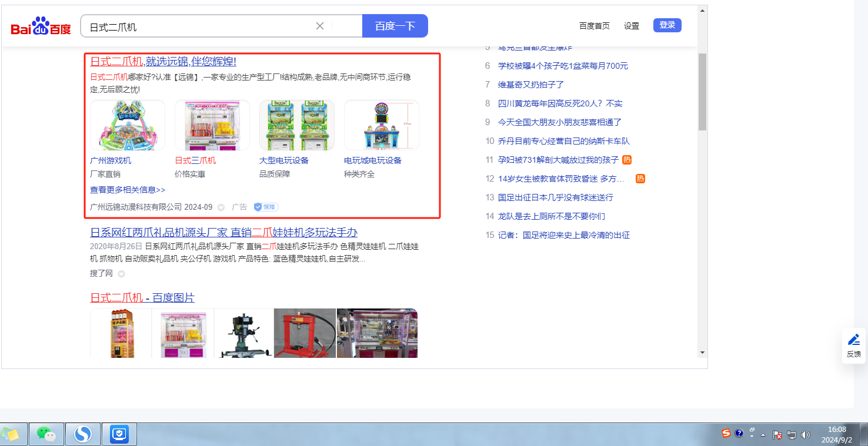The width and height of the screenshot is (868, 446).
Task: Open hot search 今天全国大朋友小朋友悲喜相通了
Action: 560,122
